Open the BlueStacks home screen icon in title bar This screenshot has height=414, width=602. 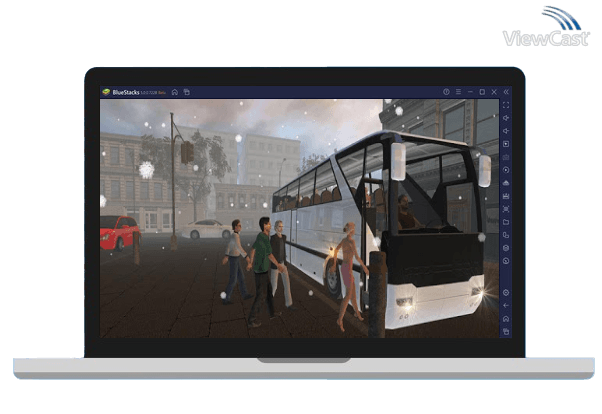[x=175, y=92]
